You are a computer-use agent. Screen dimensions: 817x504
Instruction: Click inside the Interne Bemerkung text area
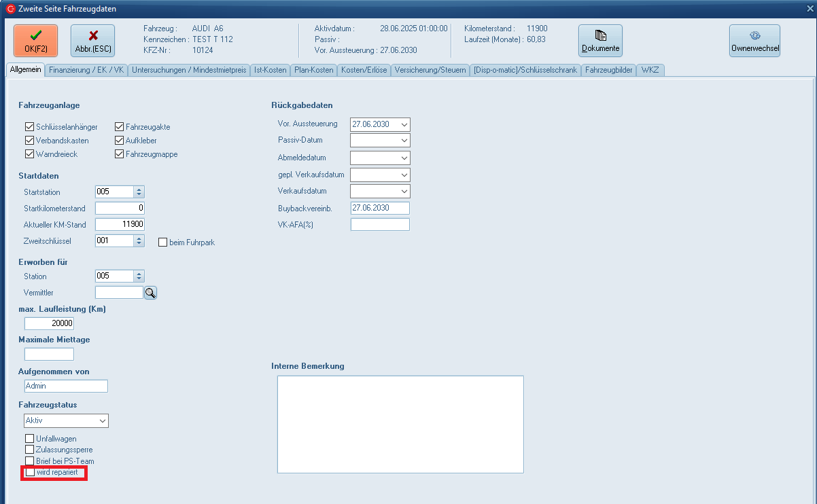coord(400,424)
